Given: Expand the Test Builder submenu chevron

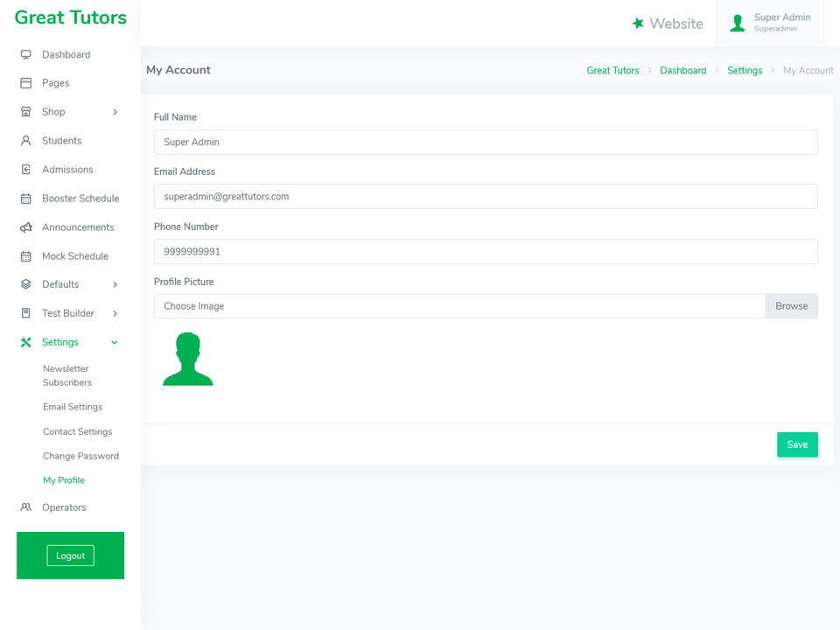Looking at the screenshot, I should click(115, 313).
